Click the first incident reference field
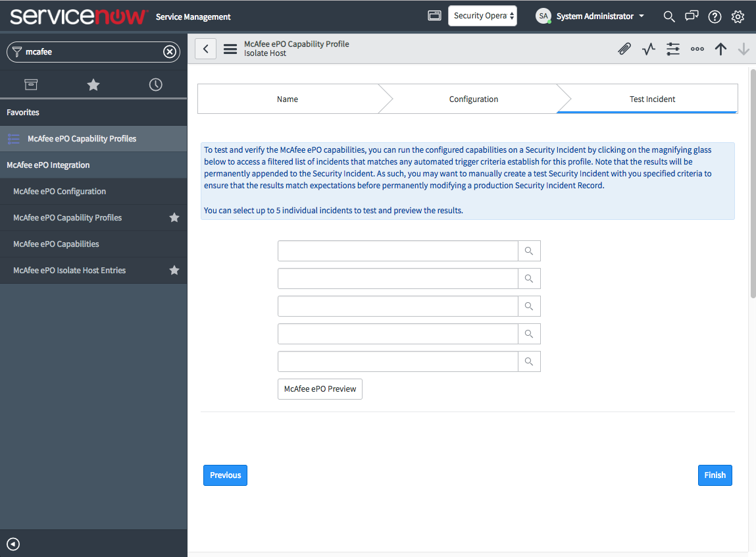The image size is (756, 557). (x=398, y=251)
